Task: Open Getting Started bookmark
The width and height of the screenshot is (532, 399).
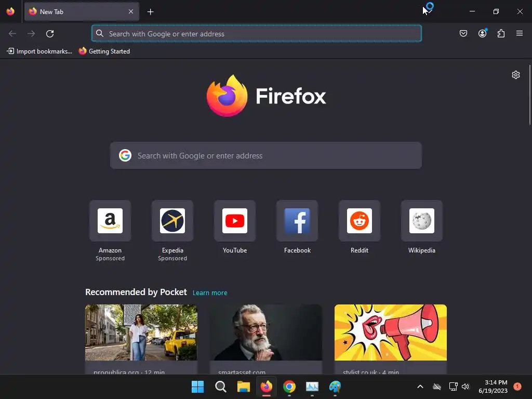Action: (x=104, y=51)
